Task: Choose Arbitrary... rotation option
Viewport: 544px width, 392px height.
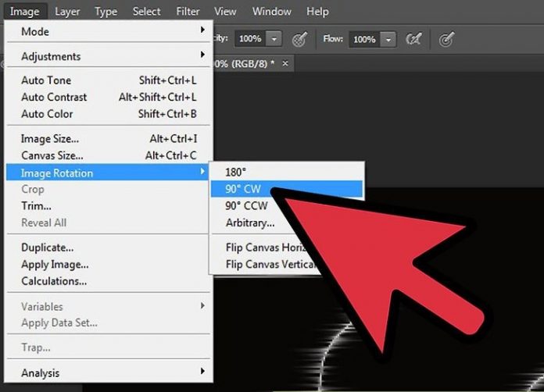Action: point(250,223)
